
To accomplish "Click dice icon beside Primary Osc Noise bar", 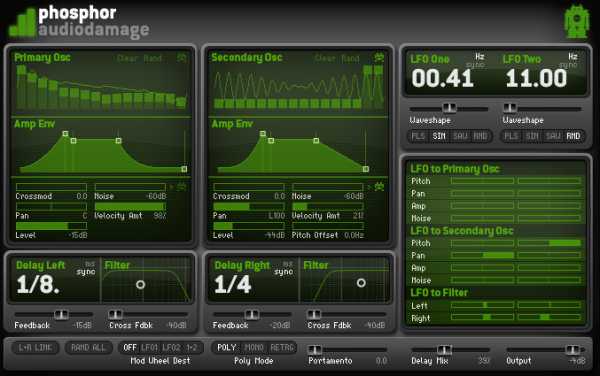I will [181, 187].
